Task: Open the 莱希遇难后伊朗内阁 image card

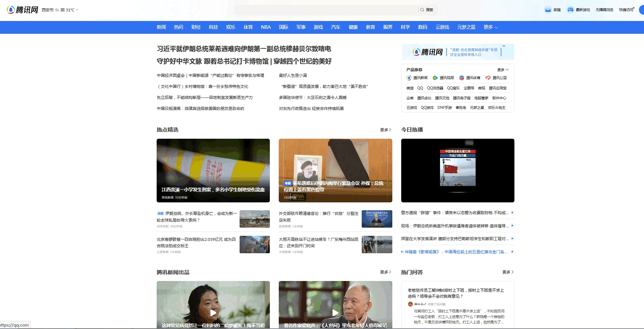Action: pos(335,170)
